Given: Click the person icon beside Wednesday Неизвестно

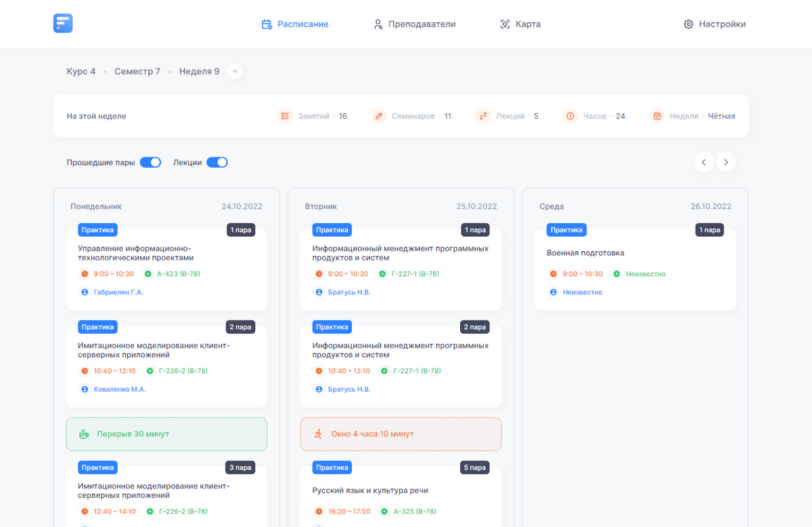Looking at the screenshot, I should [553, 292].
